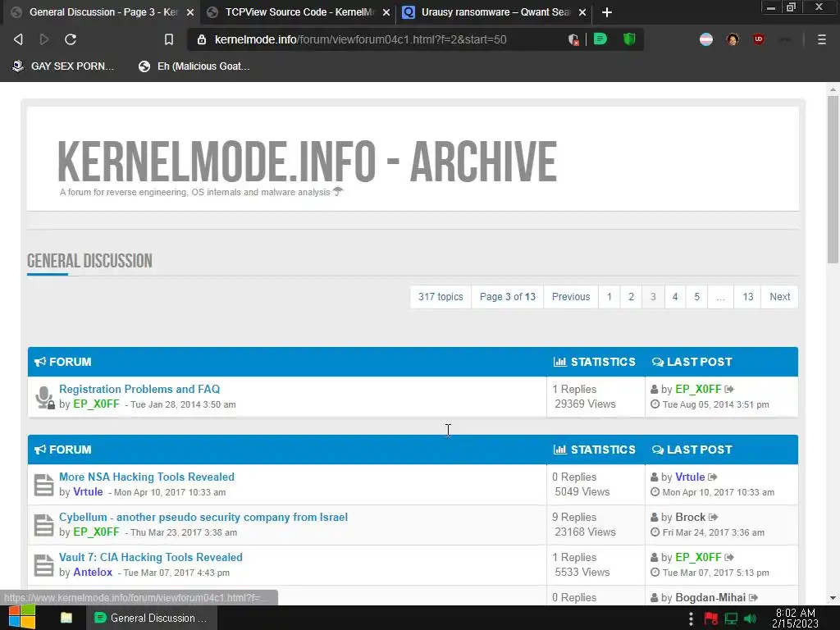Viewport: 840px width, 630px height.
Task: Go to page 4 in pagination
Action: [675, 297]
